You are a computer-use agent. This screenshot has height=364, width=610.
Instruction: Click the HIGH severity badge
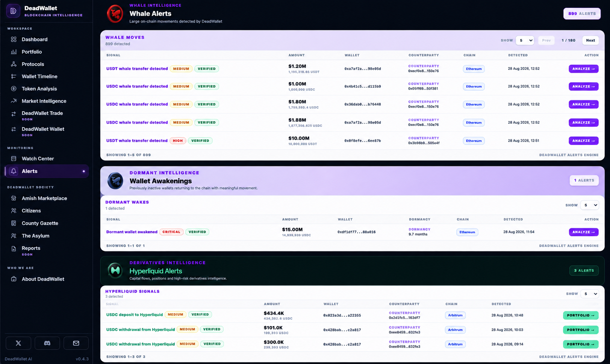178,141
